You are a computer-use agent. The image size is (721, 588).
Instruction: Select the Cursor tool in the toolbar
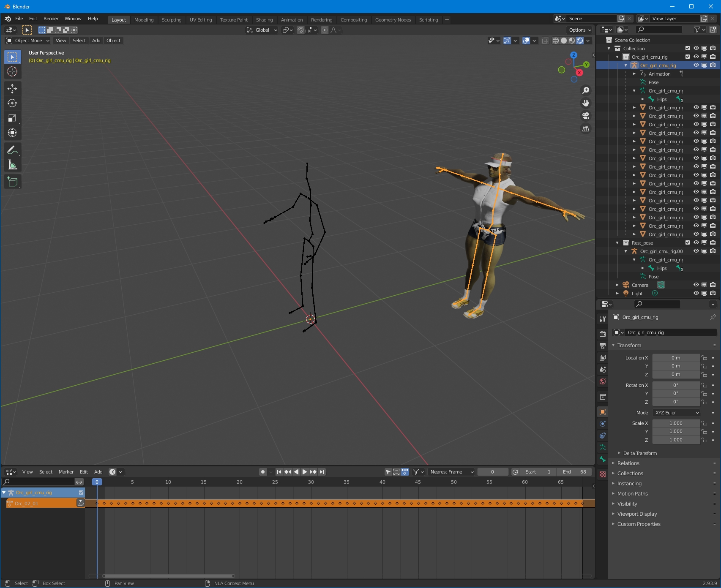[12, 71]
